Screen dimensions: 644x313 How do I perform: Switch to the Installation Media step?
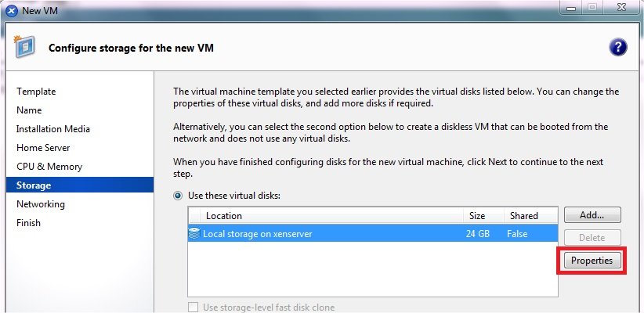coord(53,129)
